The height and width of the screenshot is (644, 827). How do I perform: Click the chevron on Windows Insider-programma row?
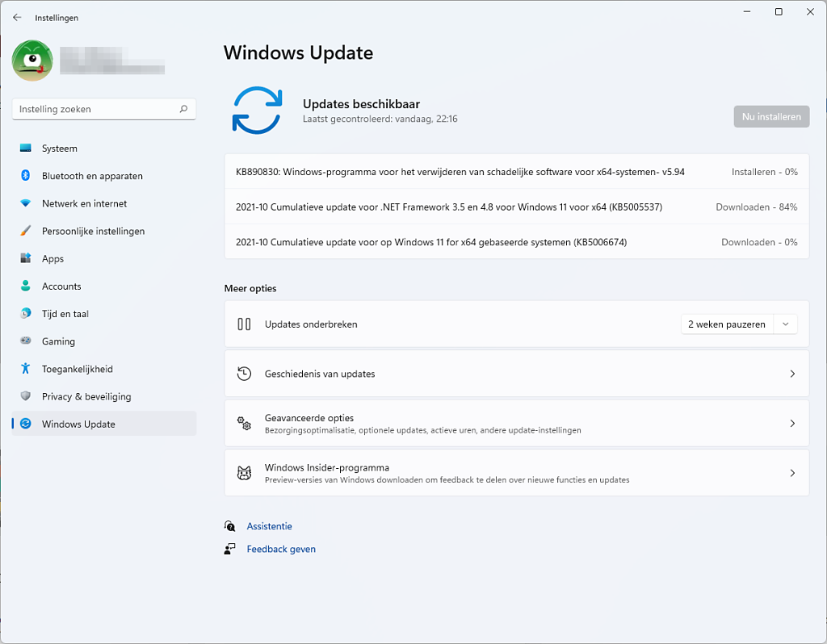[x=792, y=473]
